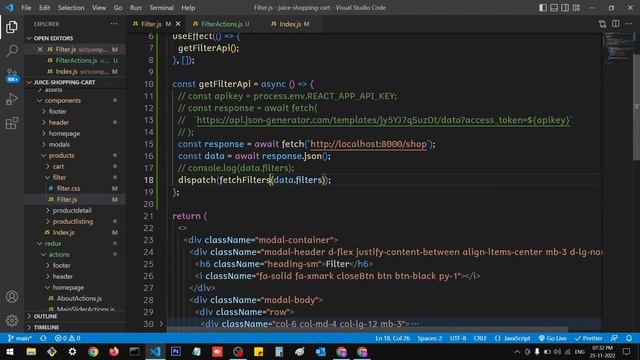The height and width of the screenshot is (360, 640).
Task: Follow the localhost:8000/shop link in code
Action: [369, 144]
